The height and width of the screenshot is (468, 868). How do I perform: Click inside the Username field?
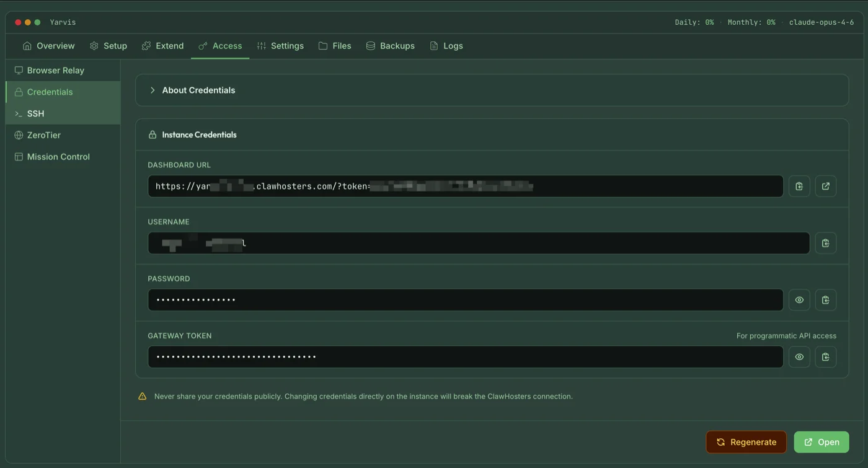[434, 242]
